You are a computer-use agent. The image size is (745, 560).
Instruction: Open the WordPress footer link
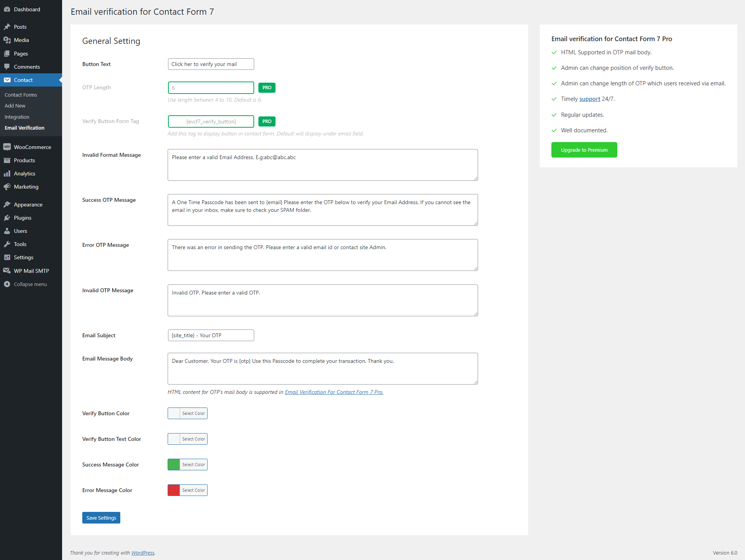143,553
